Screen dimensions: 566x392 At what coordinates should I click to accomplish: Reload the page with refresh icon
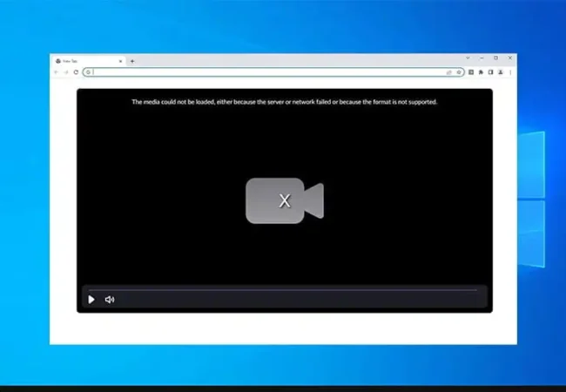pyautogui.click(x=76, y=72)
